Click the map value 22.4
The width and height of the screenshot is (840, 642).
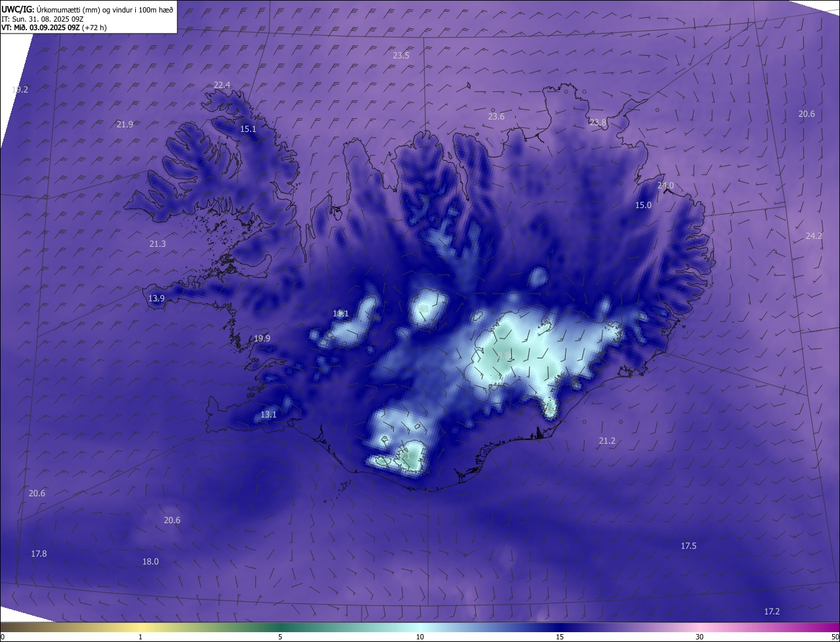tap(222, 85)
